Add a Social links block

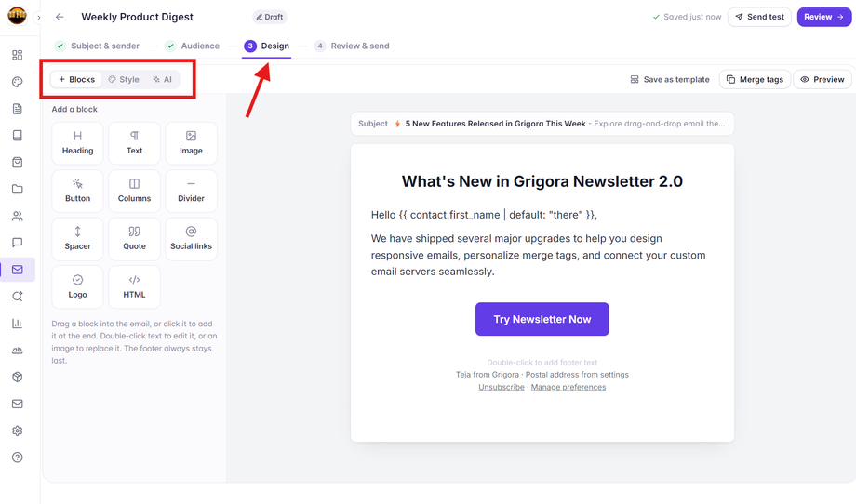[191, 239]
